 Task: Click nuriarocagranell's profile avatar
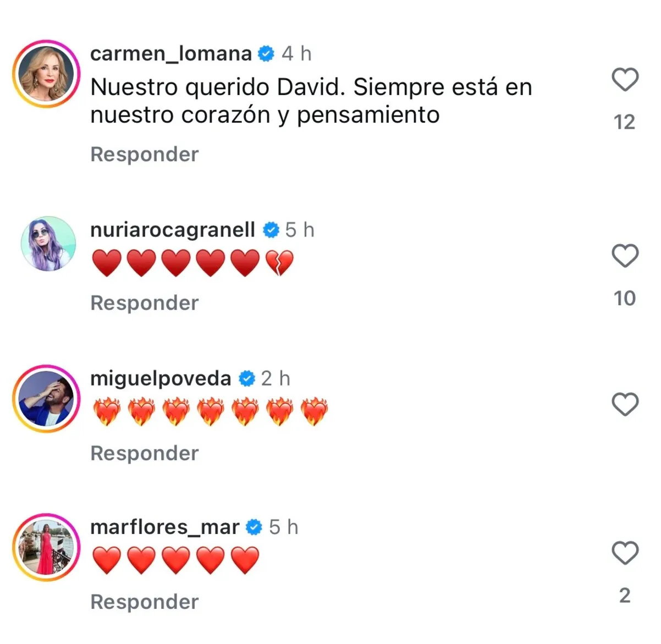click(49, 244)
